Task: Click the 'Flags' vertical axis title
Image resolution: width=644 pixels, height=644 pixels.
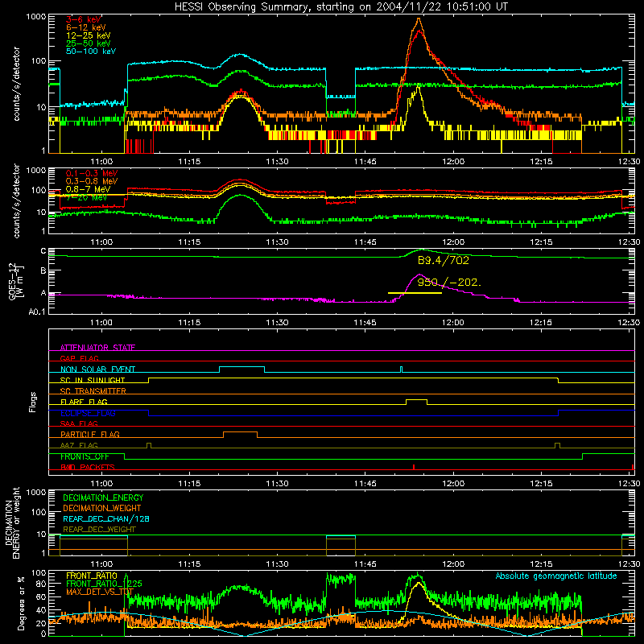Action: point(33,402)
